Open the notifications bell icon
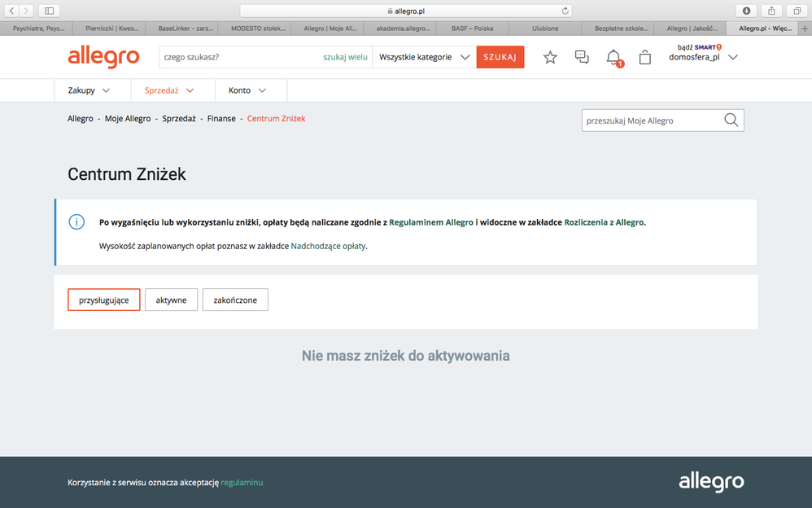Screen dimensions: 812x508 point(613,58)
